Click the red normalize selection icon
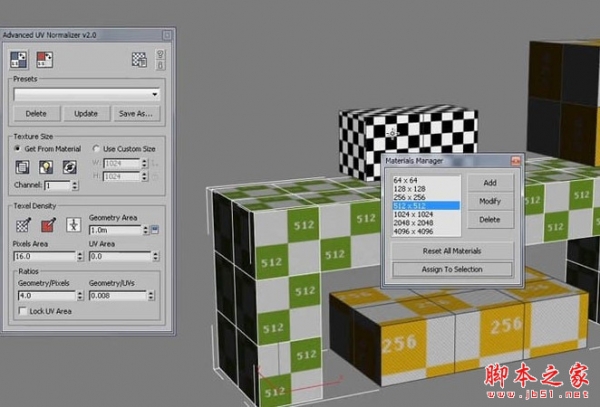The image size is (600, 407). click(44, 60)
